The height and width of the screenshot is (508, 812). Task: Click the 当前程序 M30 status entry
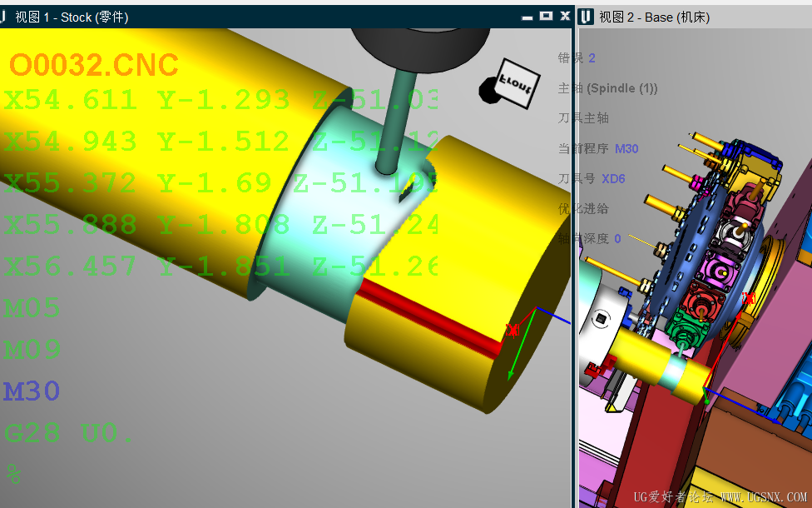click(x=598, y=149)
